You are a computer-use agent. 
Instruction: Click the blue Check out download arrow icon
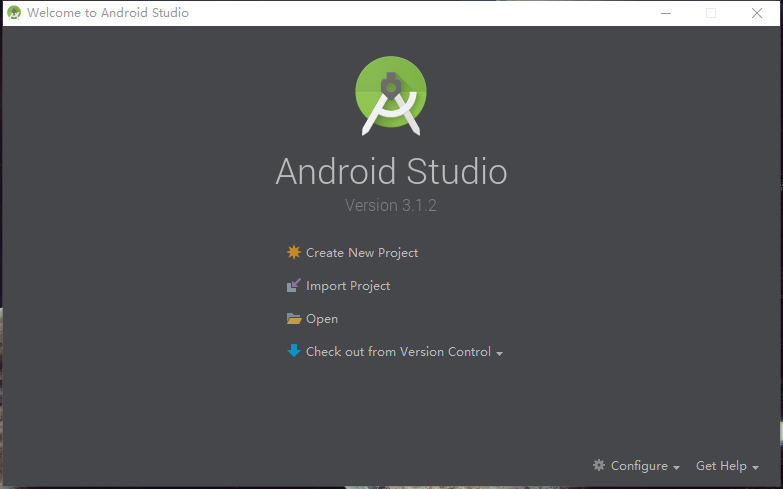[x=294, y=351]
